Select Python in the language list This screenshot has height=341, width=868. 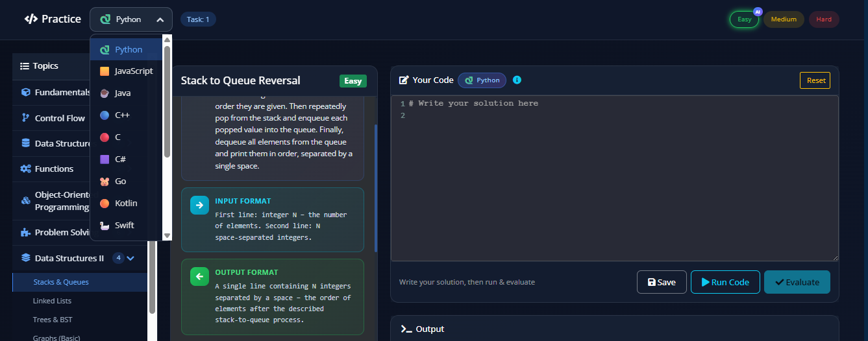127,49
